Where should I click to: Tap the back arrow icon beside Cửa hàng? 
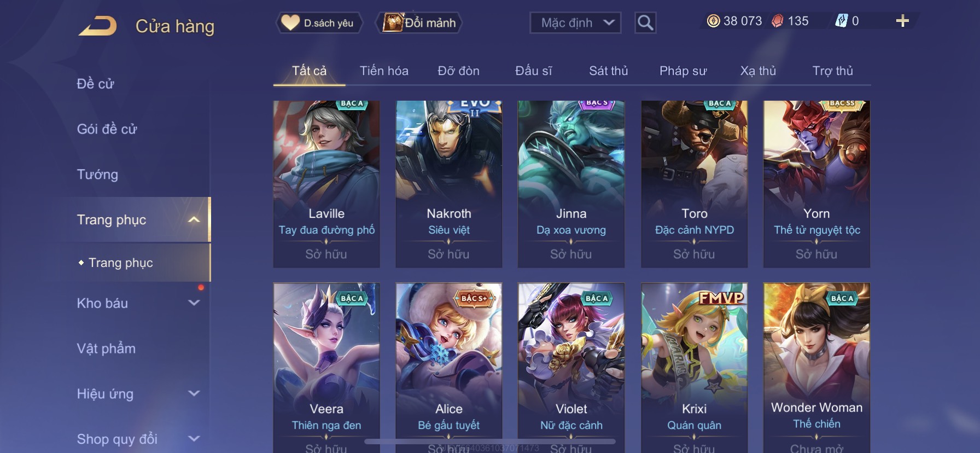click(x=97, y=26)
